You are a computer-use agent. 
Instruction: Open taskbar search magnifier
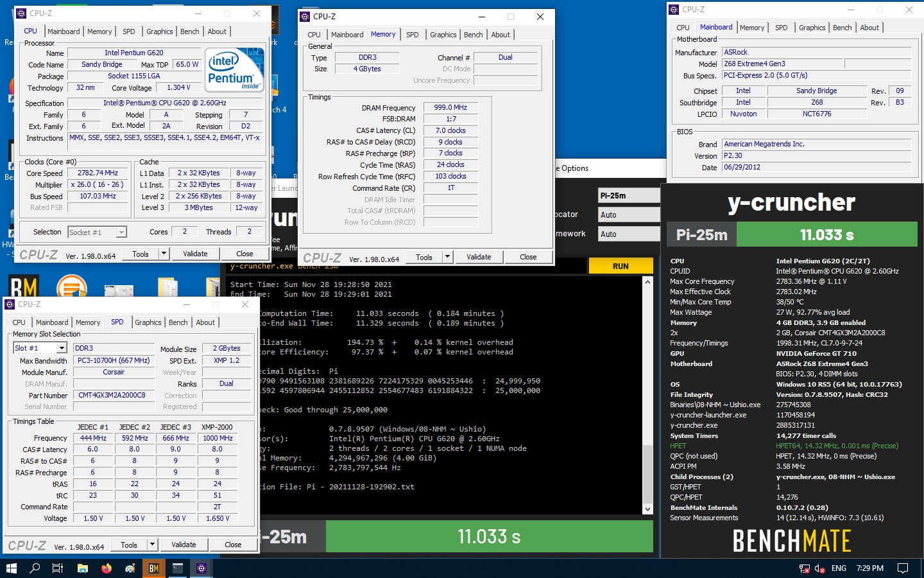(35, 568)
